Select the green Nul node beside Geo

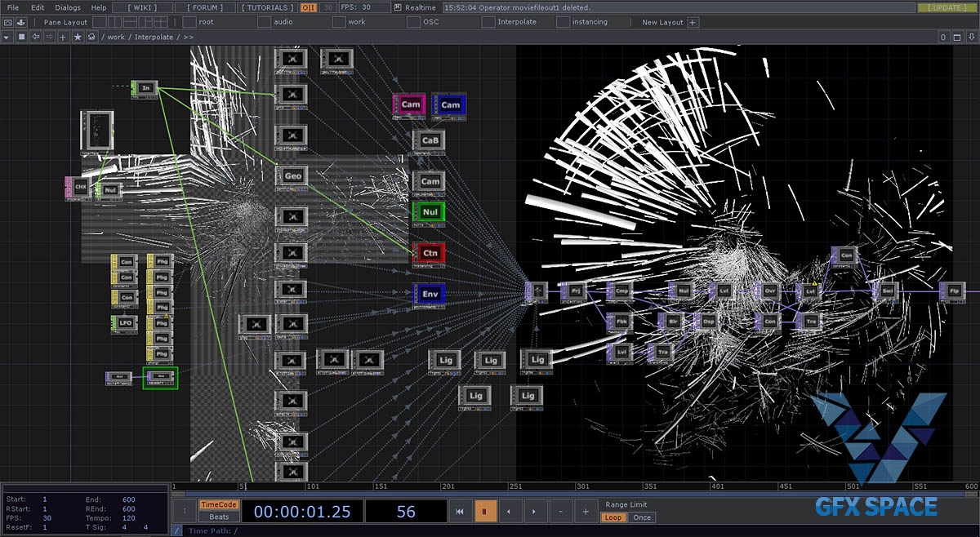click(x=429, y=213)
